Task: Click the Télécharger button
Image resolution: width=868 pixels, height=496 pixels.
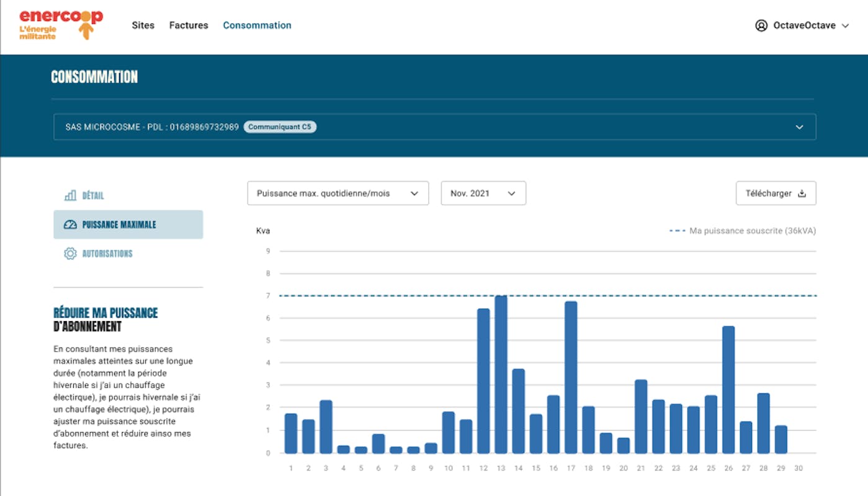Action: pos(776,193)
